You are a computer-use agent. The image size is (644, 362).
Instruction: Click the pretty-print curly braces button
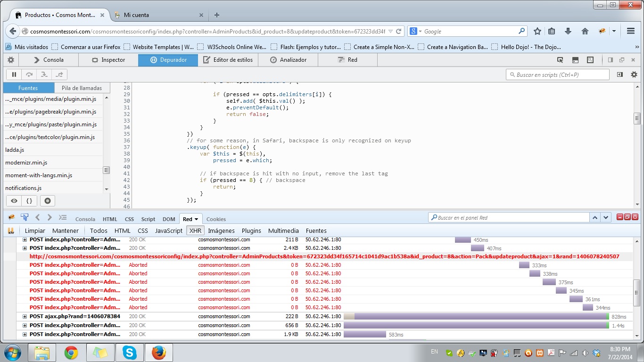pos(29,201)
